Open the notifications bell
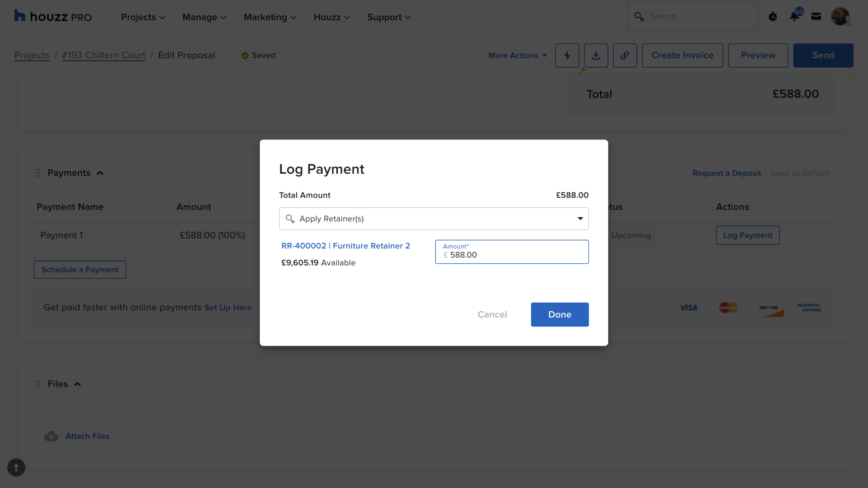Image resolution: width=868 pixels, height=488 pixels. tap(794, 16)
